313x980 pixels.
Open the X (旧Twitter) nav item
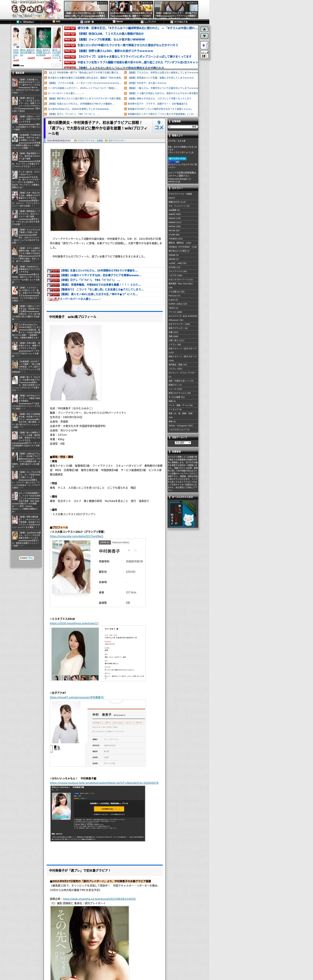(x=26, y=22)
